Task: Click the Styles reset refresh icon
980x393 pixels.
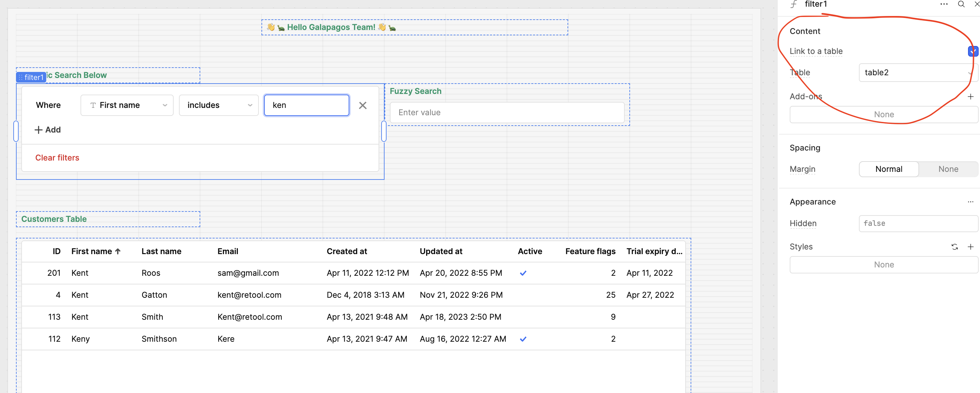Action: click(954, 247)
